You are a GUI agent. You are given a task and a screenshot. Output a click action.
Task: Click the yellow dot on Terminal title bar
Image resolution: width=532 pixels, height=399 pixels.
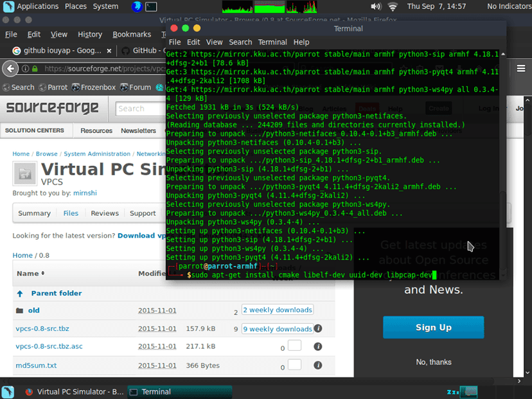[197, 28]
